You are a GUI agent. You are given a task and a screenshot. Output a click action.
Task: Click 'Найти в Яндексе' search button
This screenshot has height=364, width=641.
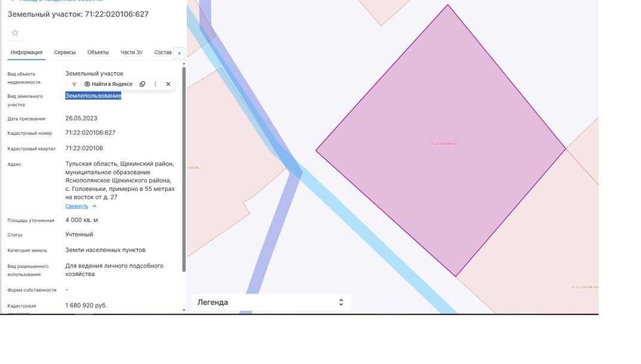(108, 84)
